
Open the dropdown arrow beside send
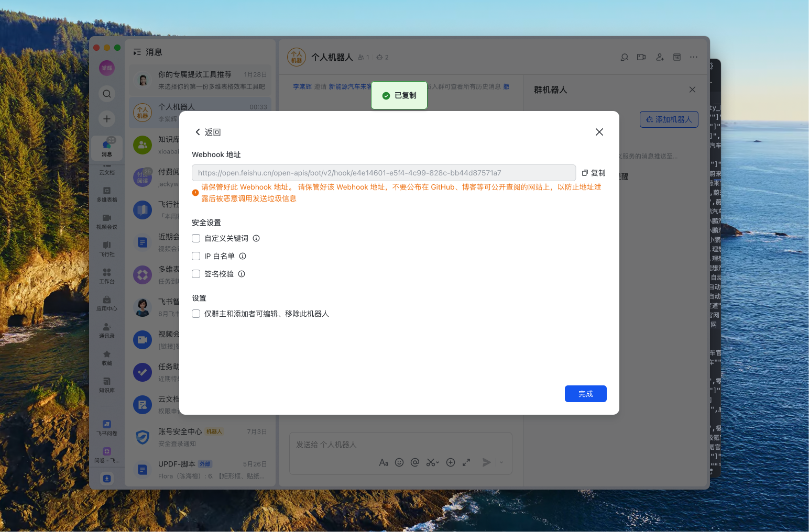click(501, 462)
